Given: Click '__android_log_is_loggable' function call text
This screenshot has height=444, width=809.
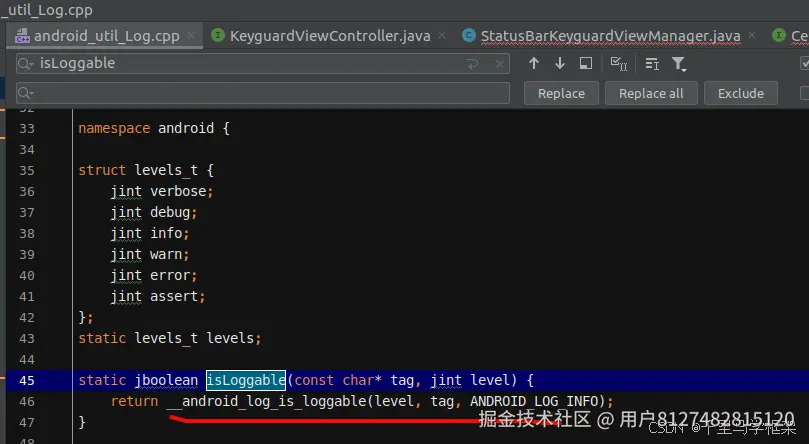Looking at the screenshot, I should [266, 402].
